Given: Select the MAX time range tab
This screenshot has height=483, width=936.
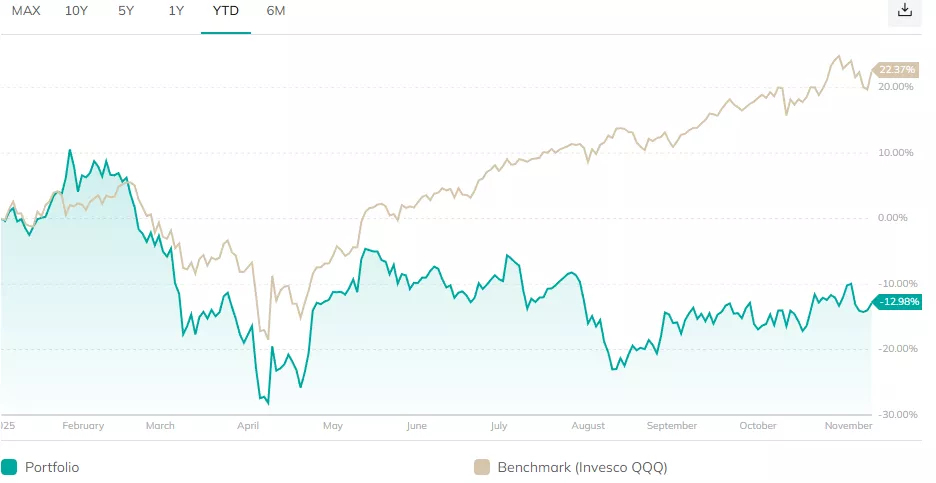Looking at the screenshot, I should [x=26, y=11].
